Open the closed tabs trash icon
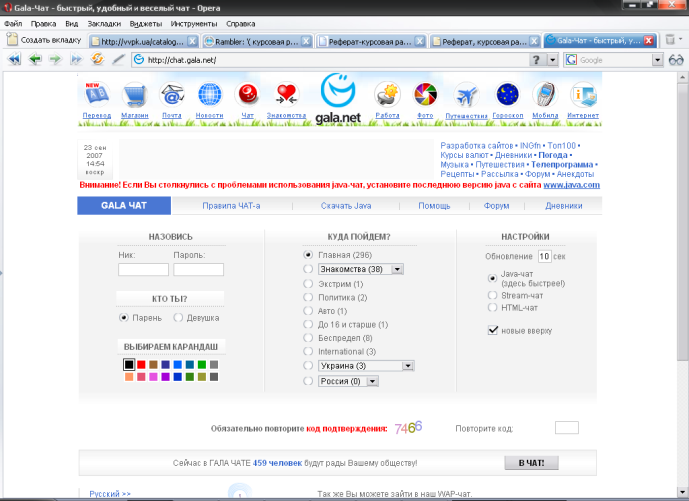Image resolution: width=689 pixels, height=501 pixels. pyautogui.click(x=670, y=40)
